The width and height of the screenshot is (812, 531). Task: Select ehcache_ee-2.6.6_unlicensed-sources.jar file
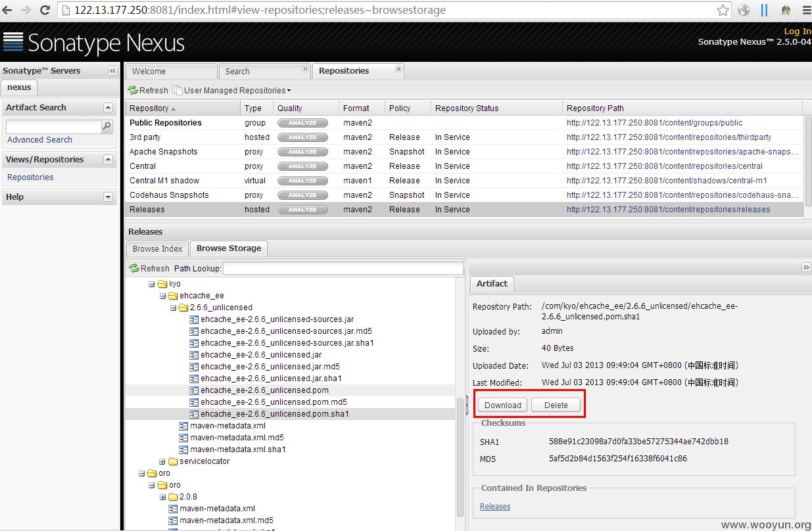click(x=277, y=319)
